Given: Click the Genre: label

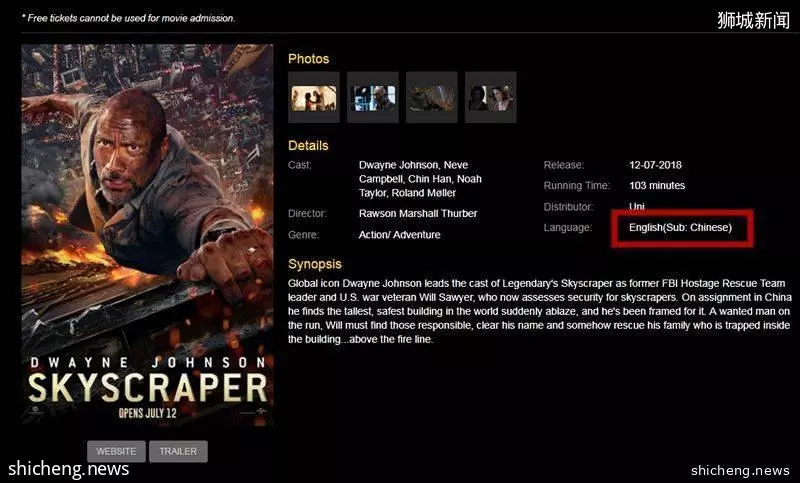Looking at the screenshot, I should coord(303,235).
